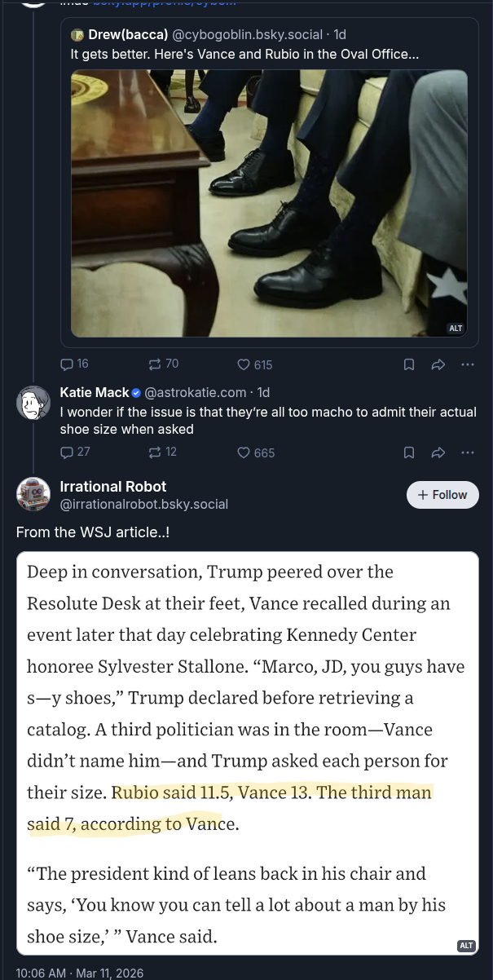
Task: Open Katie Mack's profile avatar
Action: (33, 403)
